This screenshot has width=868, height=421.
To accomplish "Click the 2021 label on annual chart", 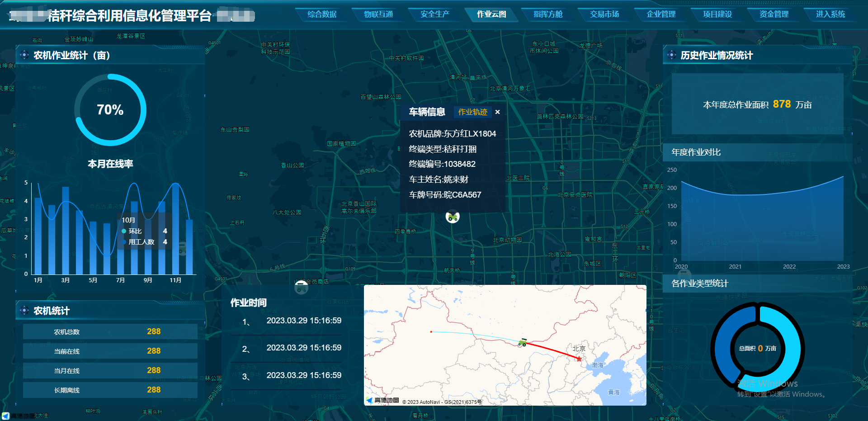I will [735, 267].
